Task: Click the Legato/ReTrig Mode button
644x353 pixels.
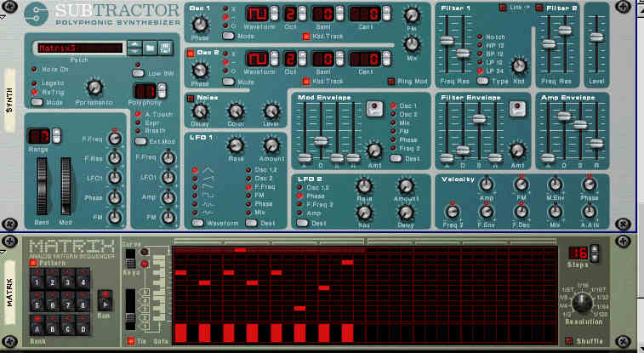Action: (x=37, y=102)
